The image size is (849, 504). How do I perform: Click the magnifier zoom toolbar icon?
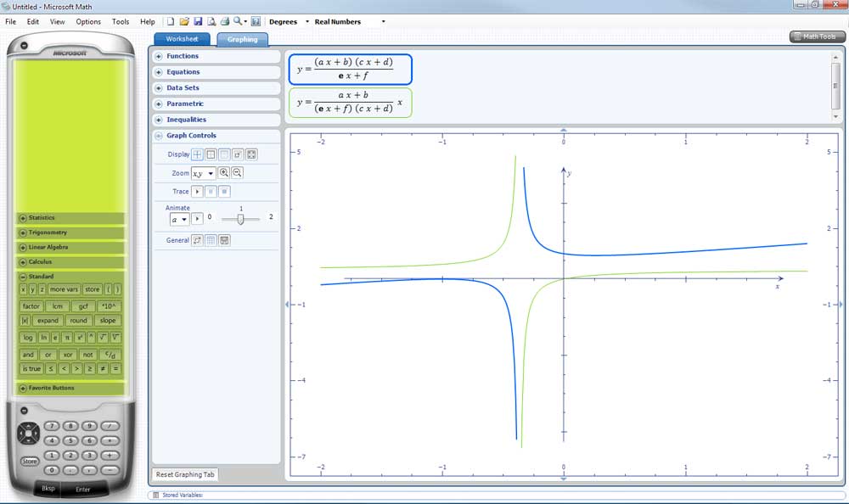pyautogui.click(x=239, y=22)
